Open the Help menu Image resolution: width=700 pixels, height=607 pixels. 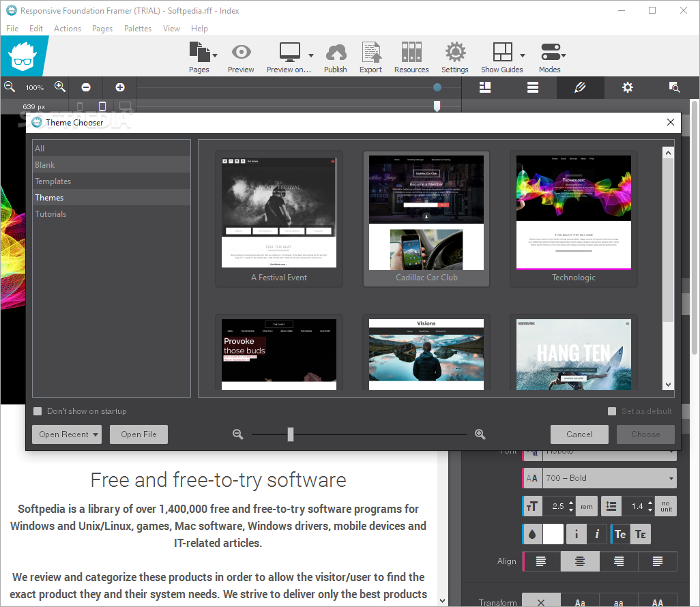click(x=199, y=28)
